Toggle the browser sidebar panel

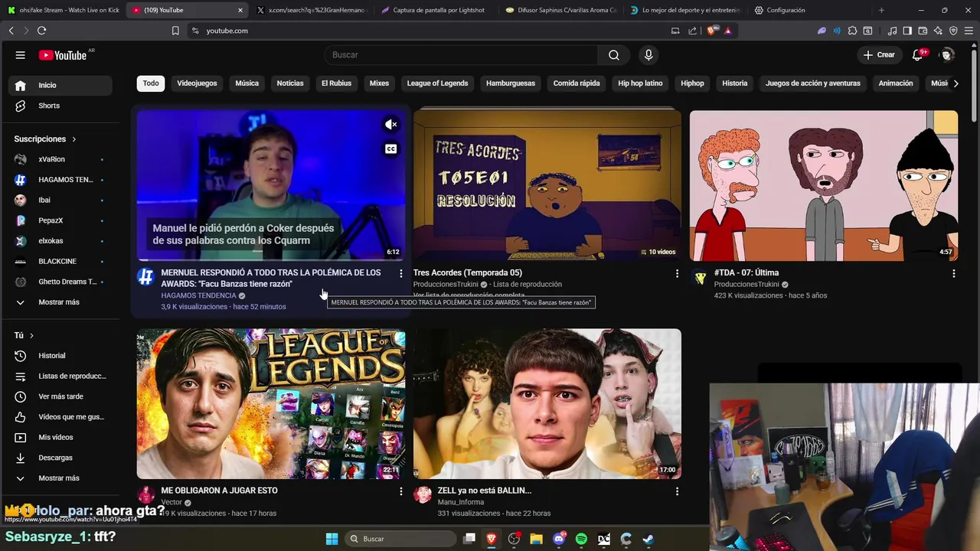[907, 31]
